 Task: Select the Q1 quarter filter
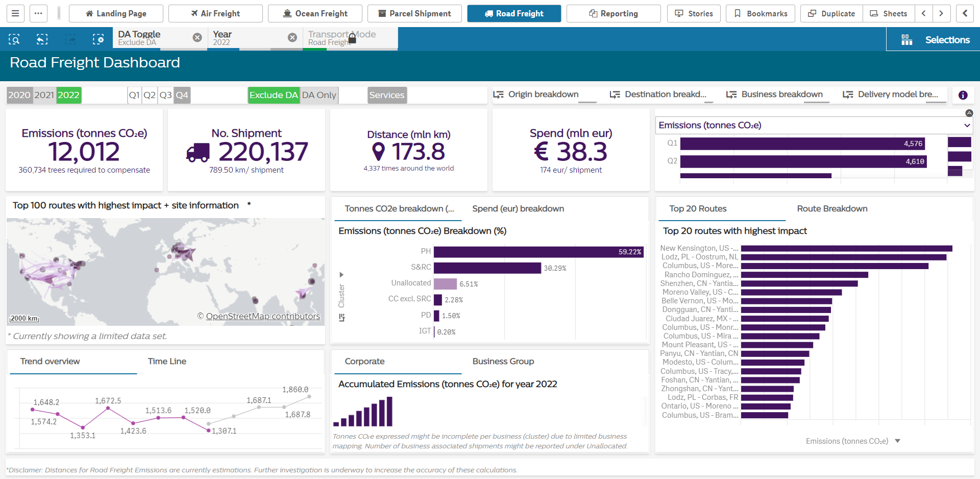[134, 95]
